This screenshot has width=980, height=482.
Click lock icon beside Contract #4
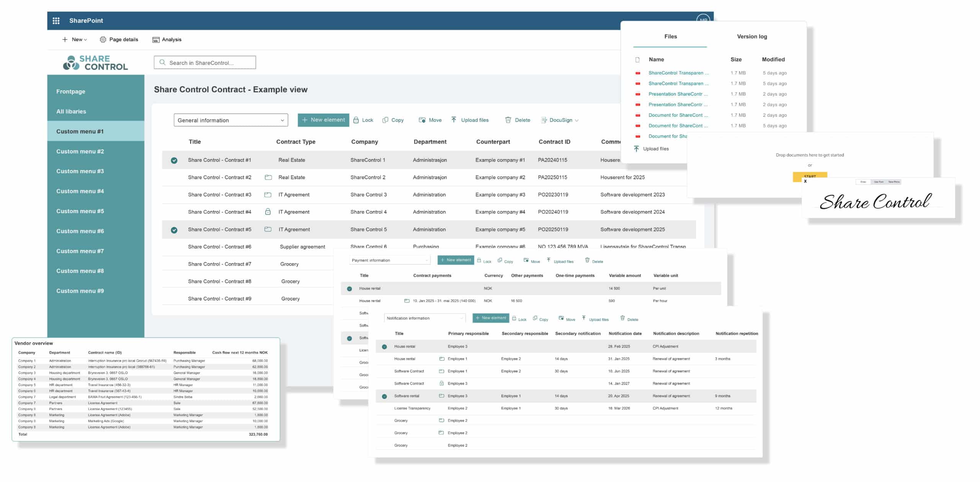pyautogui.click(x=268, y=212)
